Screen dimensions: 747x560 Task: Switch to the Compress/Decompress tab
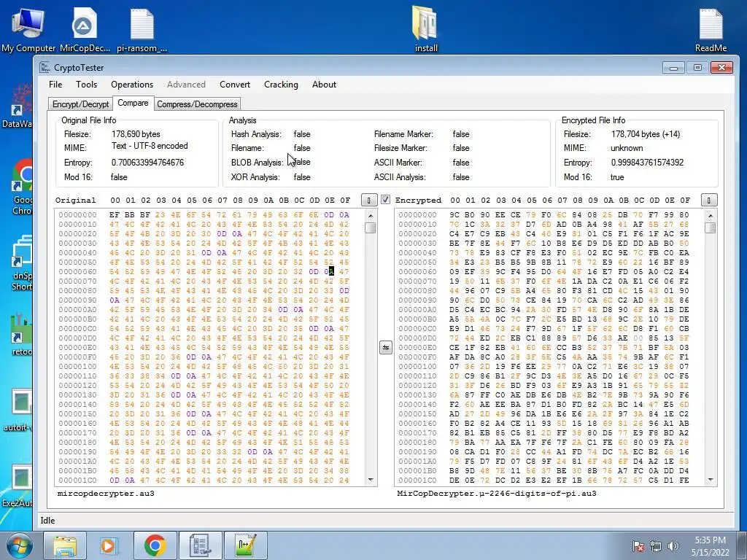point(197,104)
